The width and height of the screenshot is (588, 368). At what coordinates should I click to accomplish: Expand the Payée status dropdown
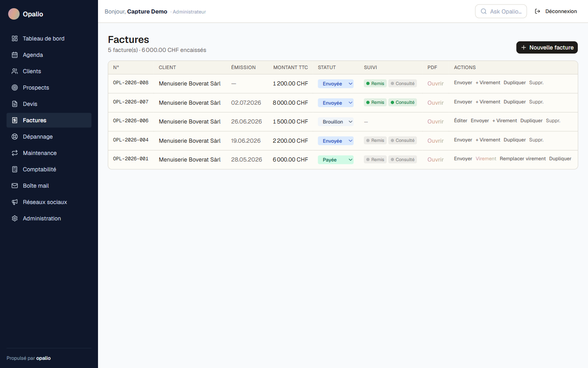(336, 160)
